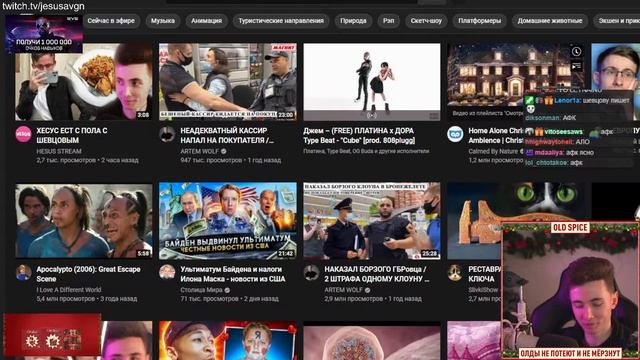640x360 pixels.
Task: Click 'Lenor1a' chat username
Action: pyautogui.click(x=567, y=100)
